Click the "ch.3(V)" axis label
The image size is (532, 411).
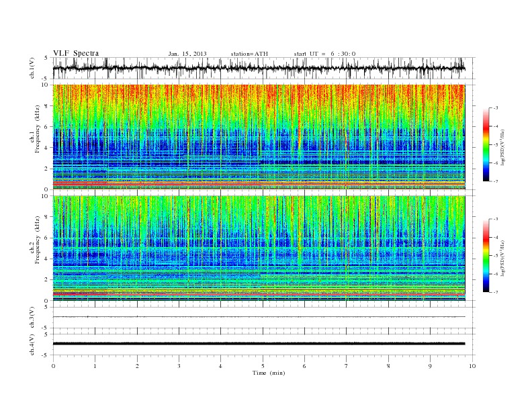click(32, 318)
